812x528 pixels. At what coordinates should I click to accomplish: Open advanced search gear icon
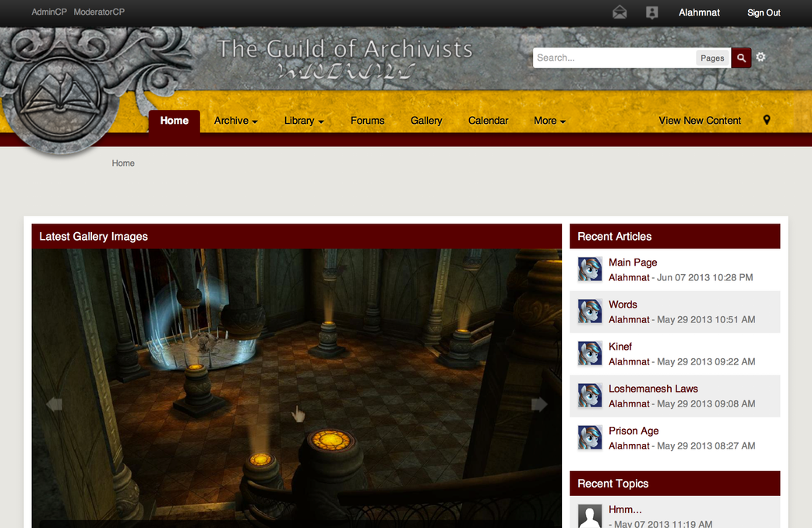click(761, 57)
